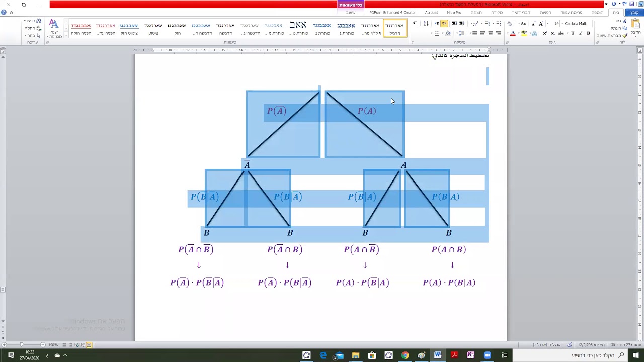Click the Paste clipboard icon
Viewport: 644px width, 362px height.
point(636,24)
